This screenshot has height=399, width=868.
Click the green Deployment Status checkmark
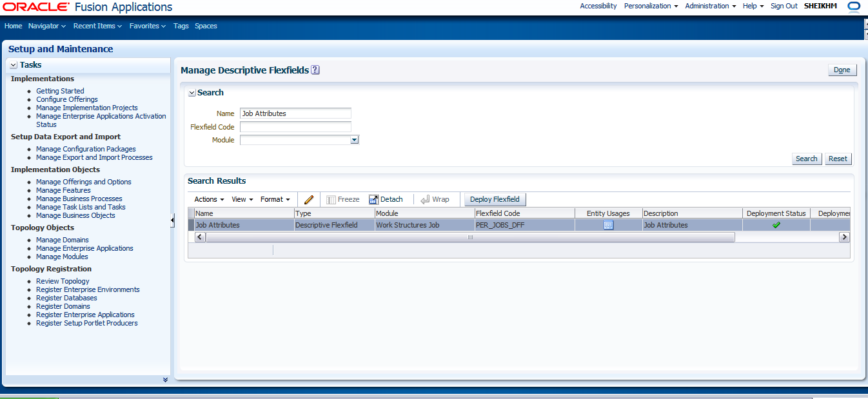(x=776, y=225)
